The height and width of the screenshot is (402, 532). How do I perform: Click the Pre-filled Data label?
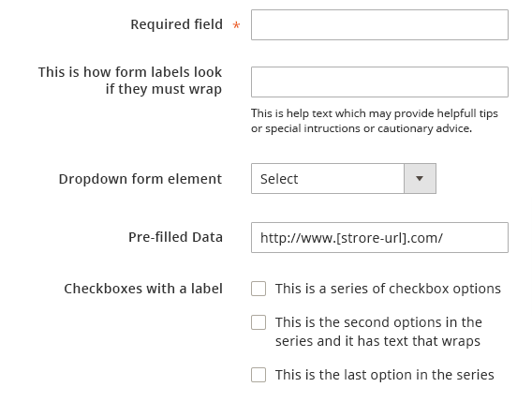[175, 237]
